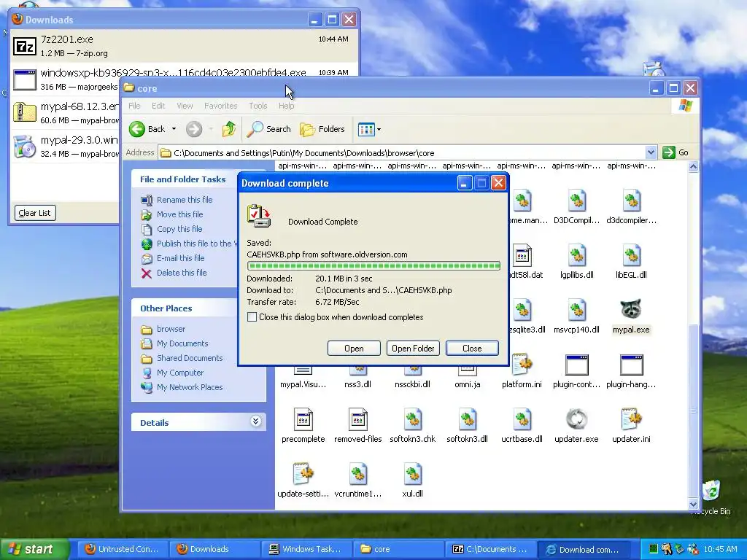
Task: Click Clear List in Downloads window
Action: click(35, 213)
